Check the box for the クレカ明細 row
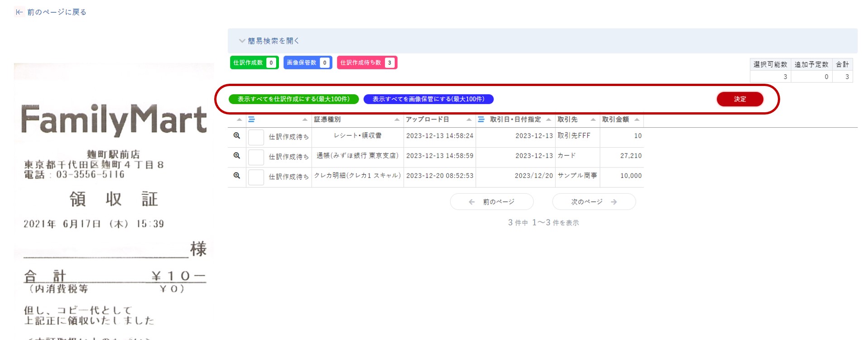Viewport: 868px width, 340px height. pos(256,177)
